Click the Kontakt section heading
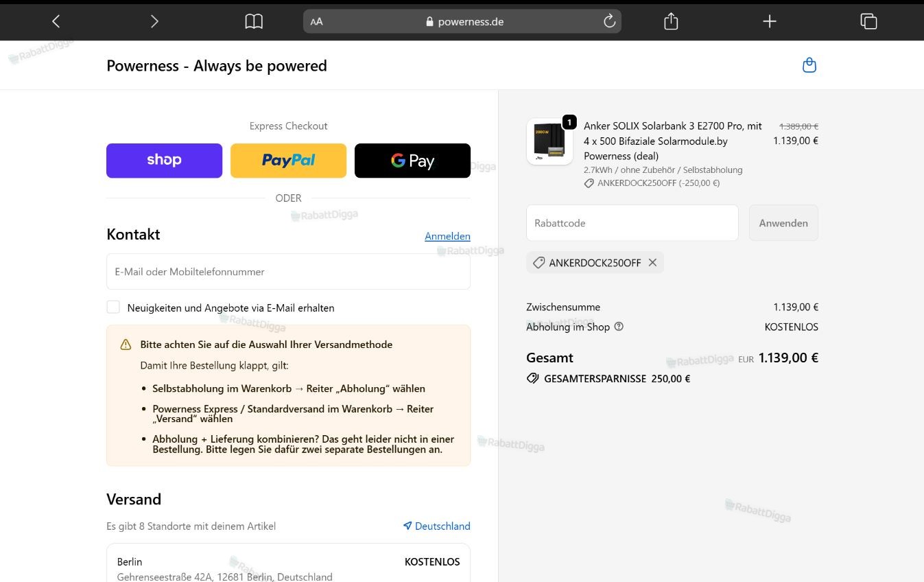Image resolution: width=924 pixels, height=582 pixels. pos(133,234)
